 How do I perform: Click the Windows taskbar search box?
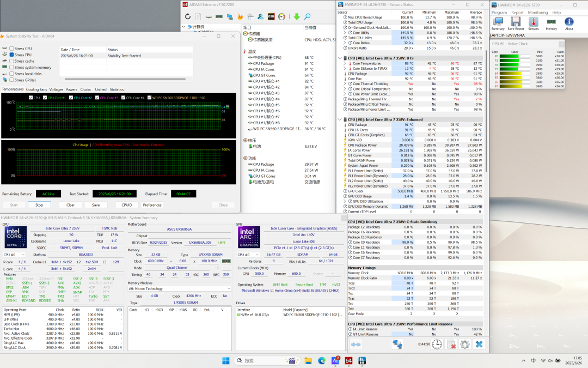click(x=267, y=360)
